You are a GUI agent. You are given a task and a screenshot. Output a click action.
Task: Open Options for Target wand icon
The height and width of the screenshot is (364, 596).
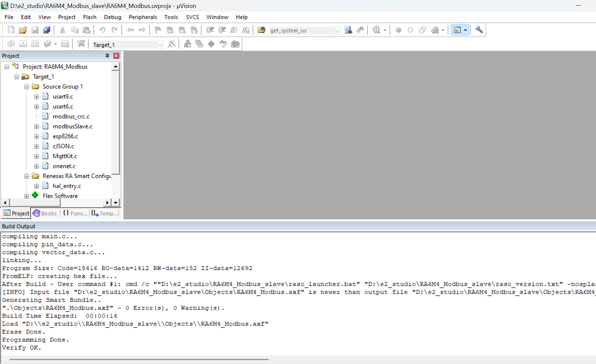[x=172, y=44]
